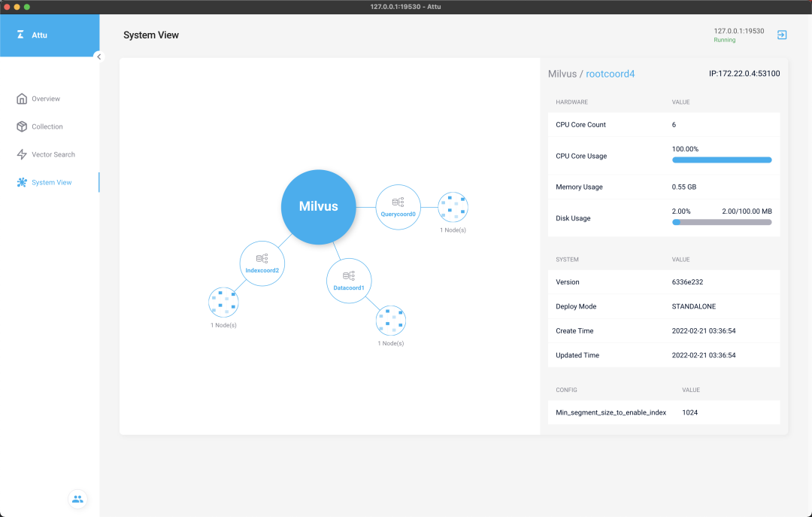The width and height of the screenshot is (812, 517).
Task: Click the IP:172.22.0.4:53100 text
Action: 744,74
